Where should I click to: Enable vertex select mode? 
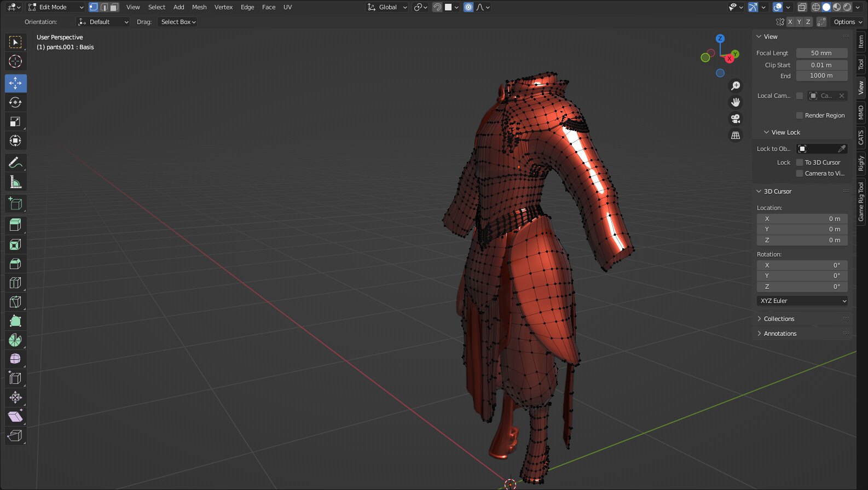(x=94, y=7)
